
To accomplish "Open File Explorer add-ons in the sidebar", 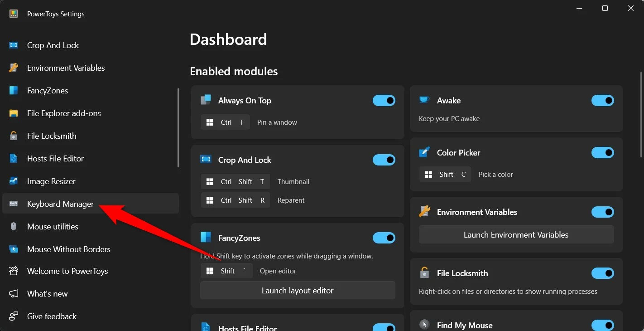I will [x=91, y=113].
